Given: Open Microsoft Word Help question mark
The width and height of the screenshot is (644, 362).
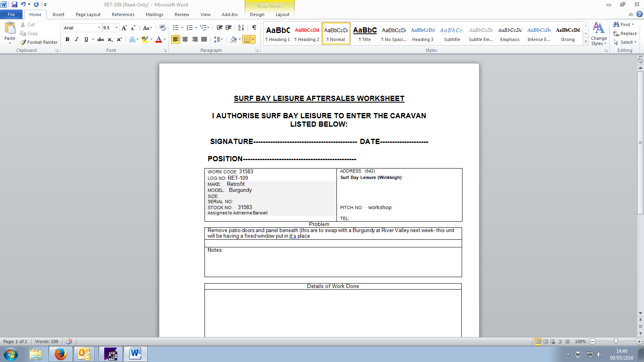Looking at the screenshot, I should [x=640, y=14].
